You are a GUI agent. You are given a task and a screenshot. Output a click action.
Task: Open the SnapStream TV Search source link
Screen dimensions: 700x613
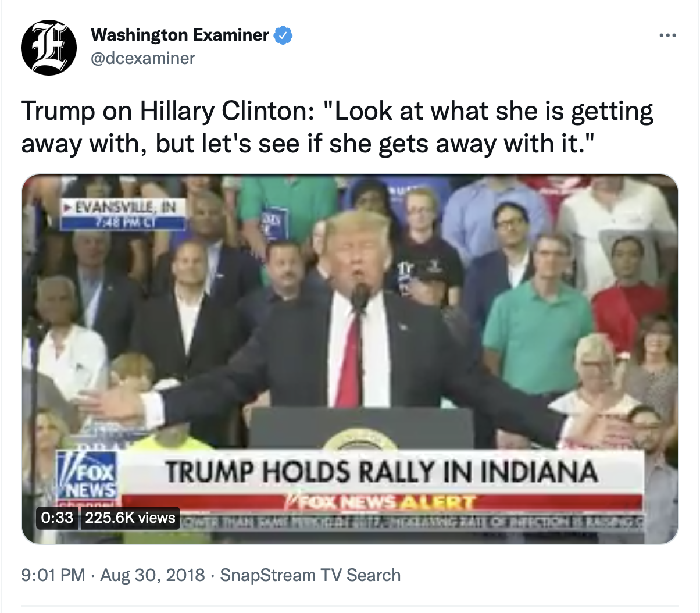point(310,575)
